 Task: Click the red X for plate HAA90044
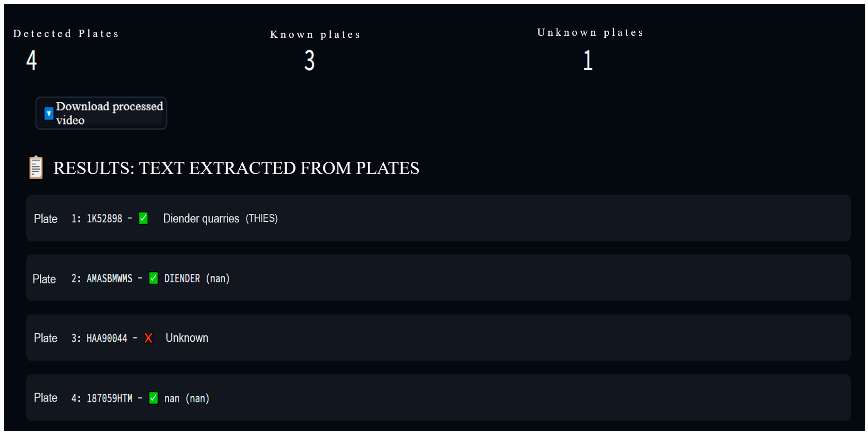pos(148,338)
